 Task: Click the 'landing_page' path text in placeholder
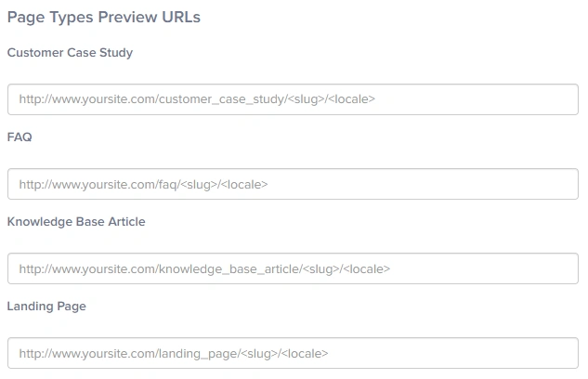click(x=198, y=353)
